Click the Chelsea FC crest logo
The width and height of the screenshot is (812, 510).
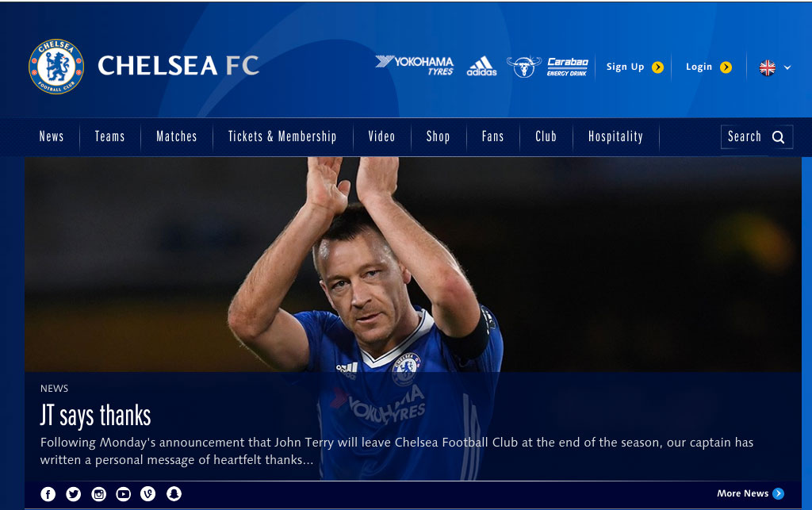(x=56, y=67)
